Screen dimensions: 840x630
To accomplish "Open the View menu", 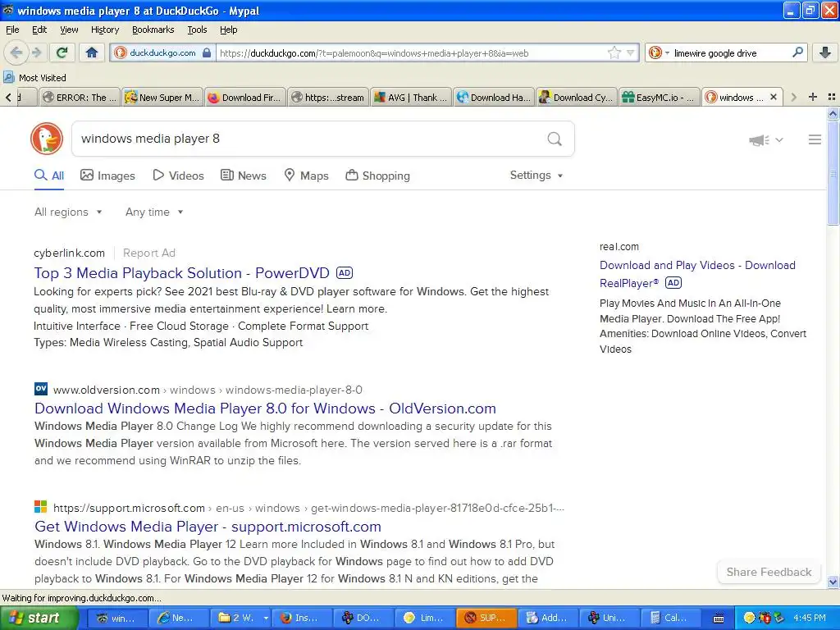I will (69, 30).
